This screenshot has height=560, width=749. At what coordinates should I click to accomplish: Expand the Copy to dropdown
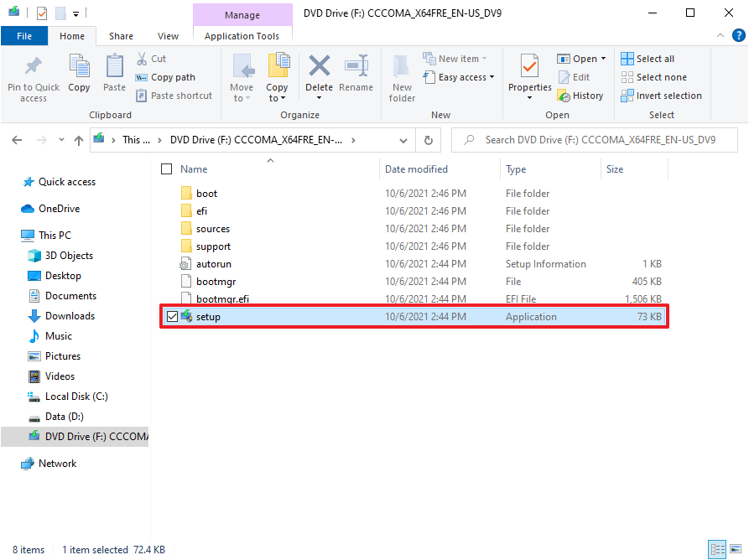pyautogui.click(x=283, y=98)
